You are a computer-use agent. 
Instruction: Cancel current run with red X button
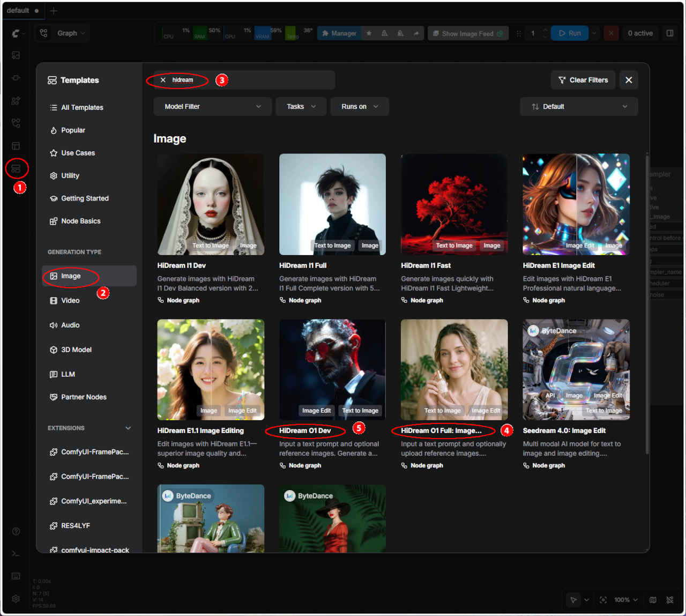tap(611, 33)
